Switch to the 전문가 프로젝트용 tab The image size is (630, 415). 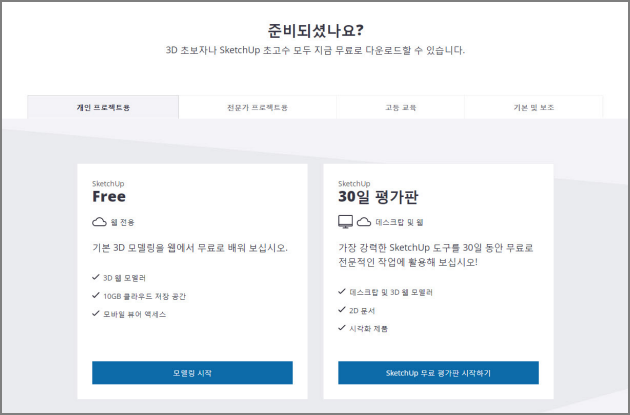click(258, 107)
